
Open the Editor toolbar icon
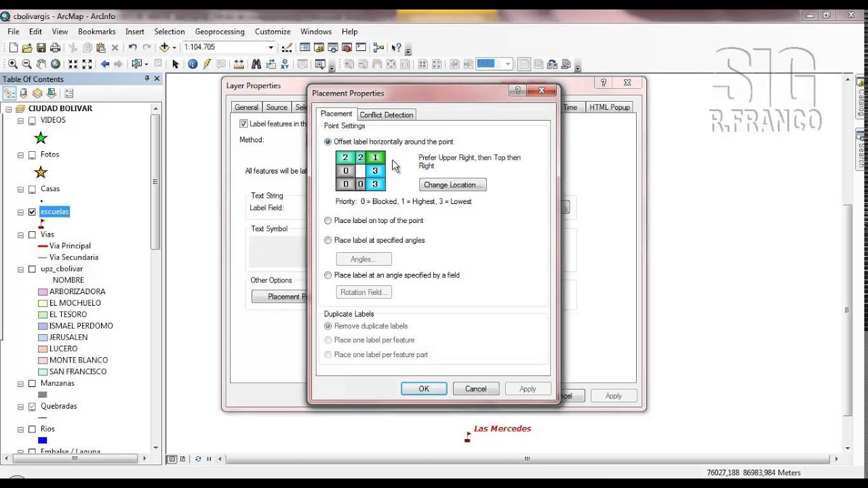pos(287,47)
